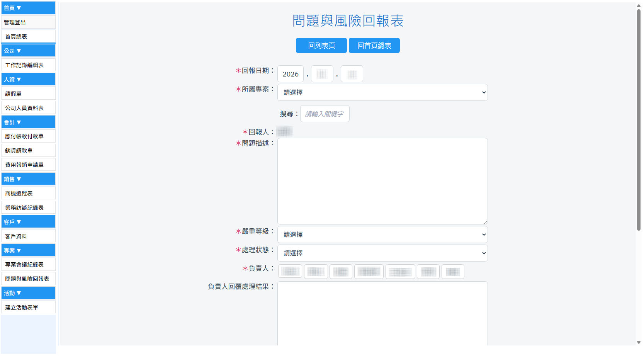This screenshot has width=644, height=362.
Task: Open the 所屬專案 dropdown
Action: [382, 92]
